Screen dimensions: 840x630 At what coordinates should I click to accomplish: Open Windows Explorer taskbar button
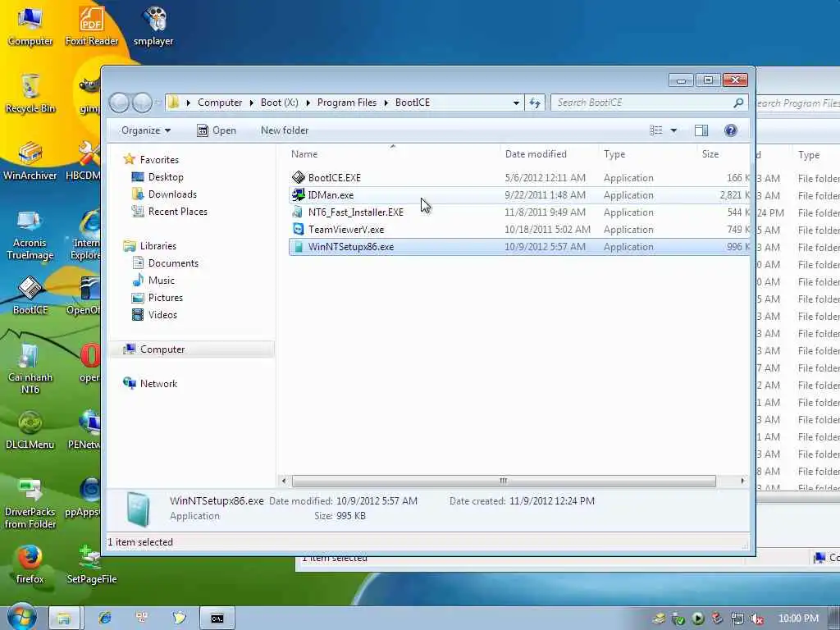click(x=64, y=619)
